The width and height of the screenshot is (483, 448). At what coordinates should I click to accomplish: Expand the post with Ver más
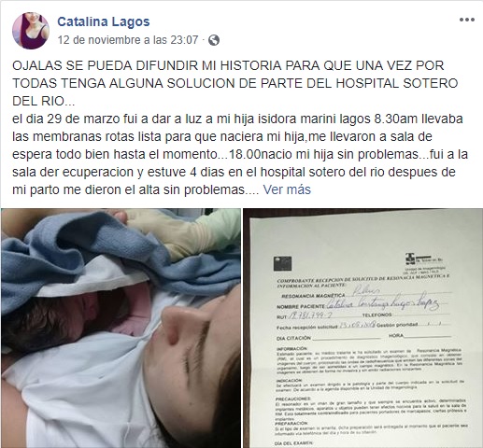(x=287, y=189)
